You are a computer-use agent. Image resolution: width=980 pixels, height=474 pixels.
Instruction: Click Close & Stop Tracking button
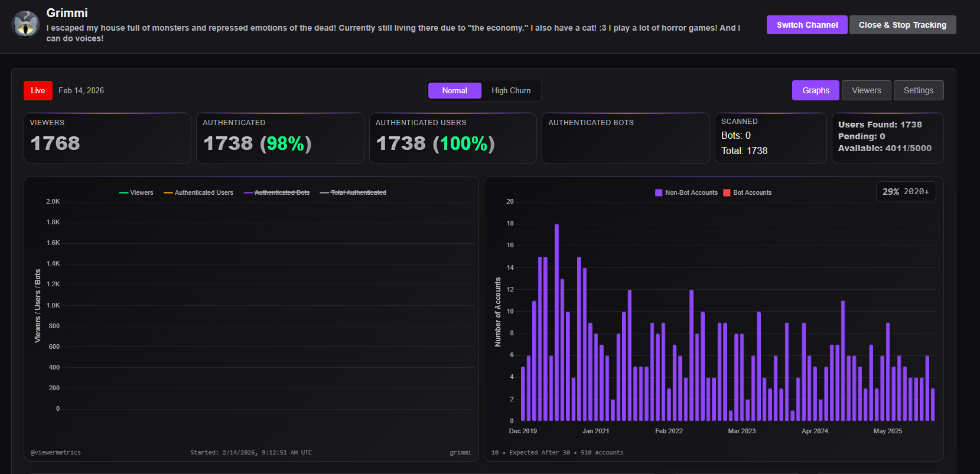coord(903,25)
